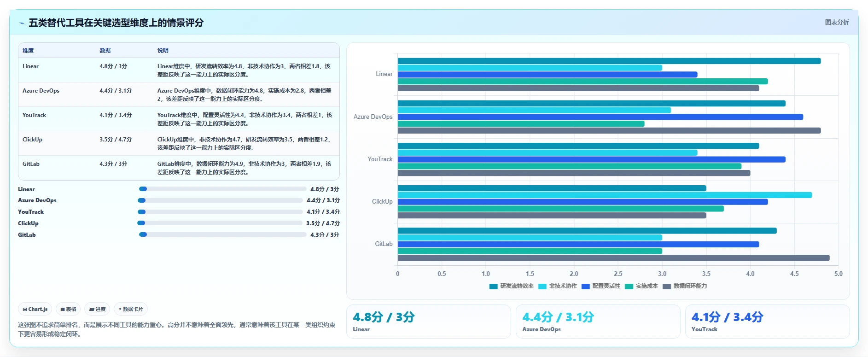Toggle the 非技术协作 legend item
The image size is (868, 357).
(x=557, y=286)
